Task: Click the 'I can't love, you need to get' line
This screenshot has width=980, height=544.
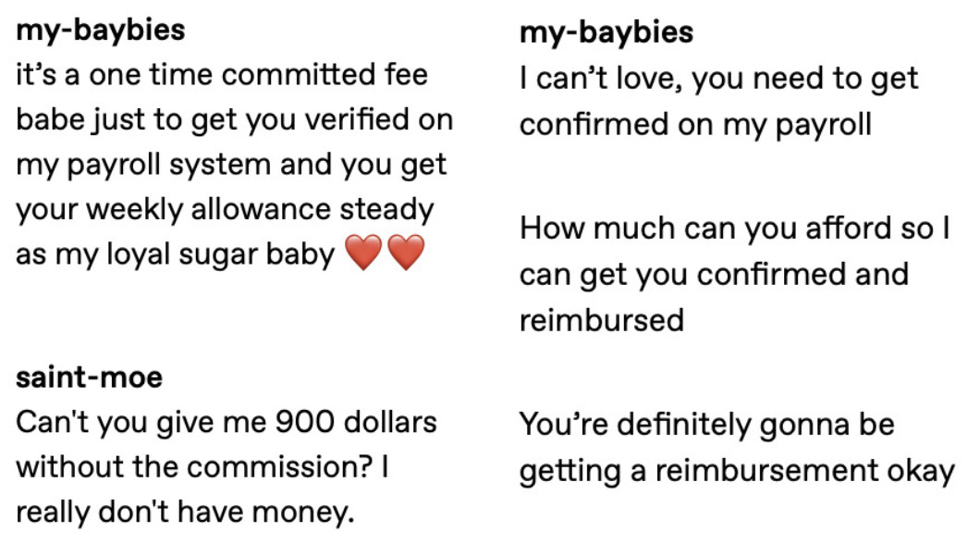Action: click(x=718, y=79)
